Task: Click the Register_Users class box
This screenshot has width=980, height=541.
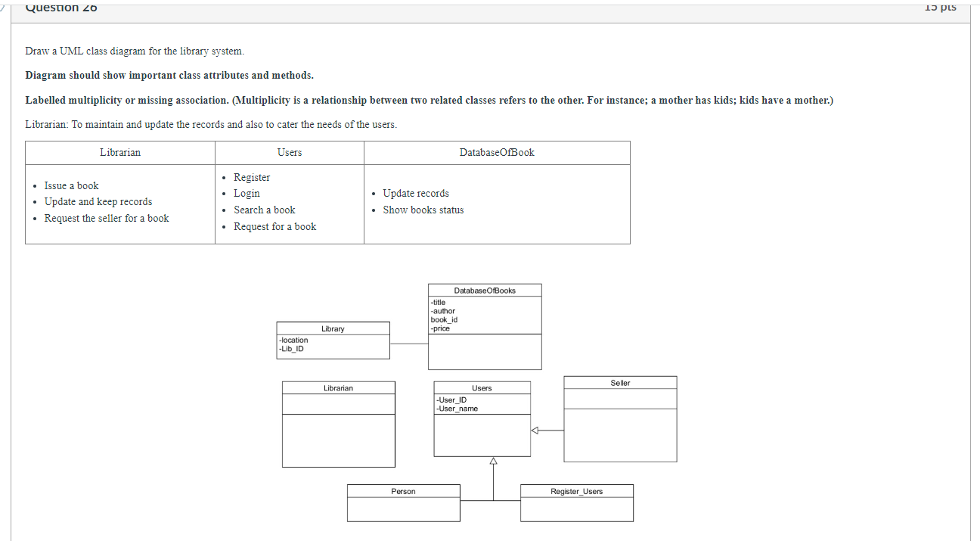Action: (x=576, y=502)
